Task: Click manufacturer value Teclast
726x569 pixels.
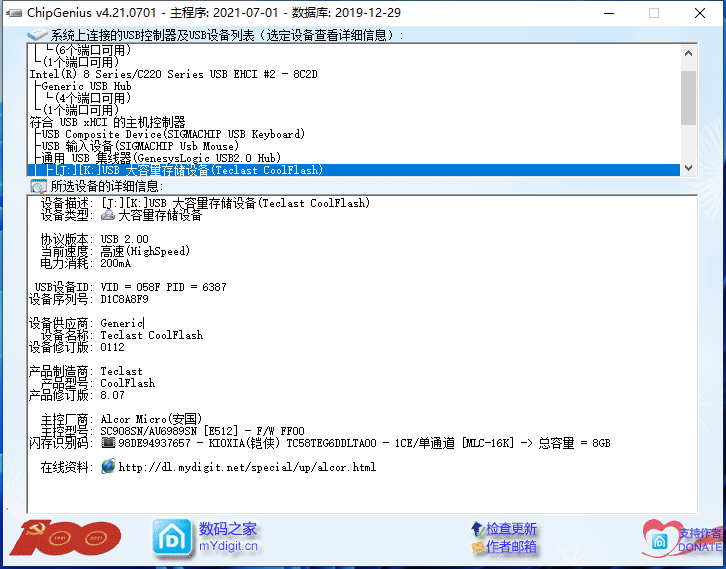Action: click(x=122, y=371)
